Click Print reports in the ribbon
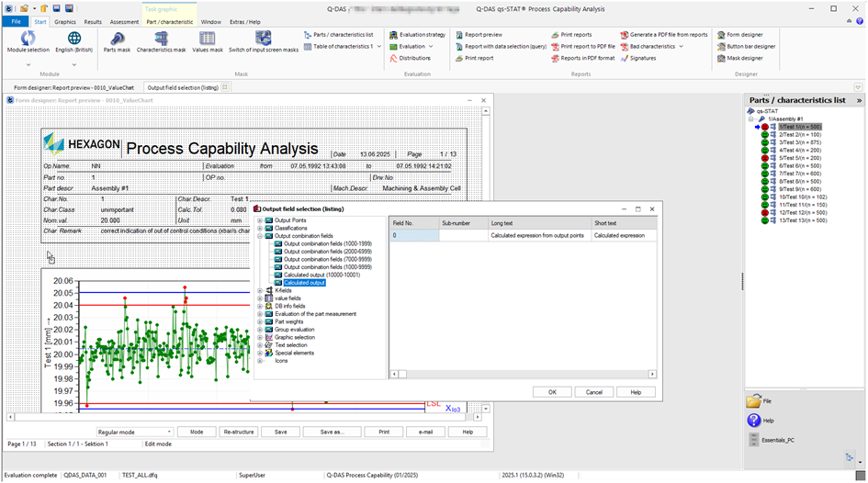The image size is (868, 483). click(x=571, y=34)
